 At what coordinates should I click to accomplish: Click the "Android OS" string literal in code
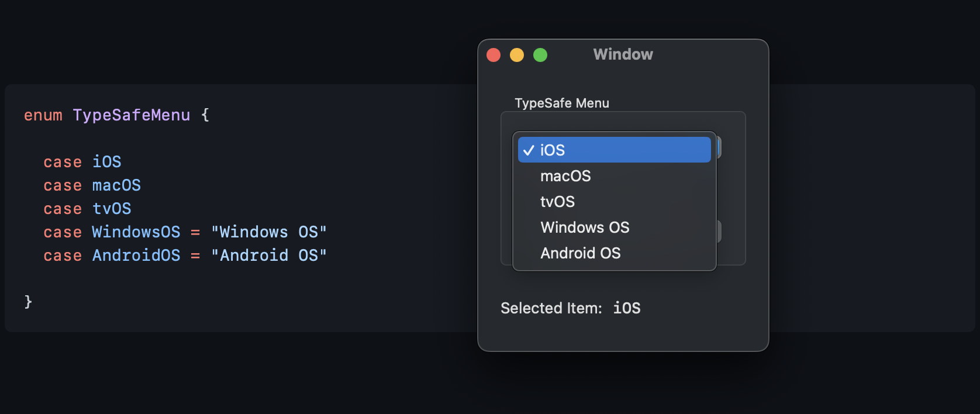tap(269, 256)
